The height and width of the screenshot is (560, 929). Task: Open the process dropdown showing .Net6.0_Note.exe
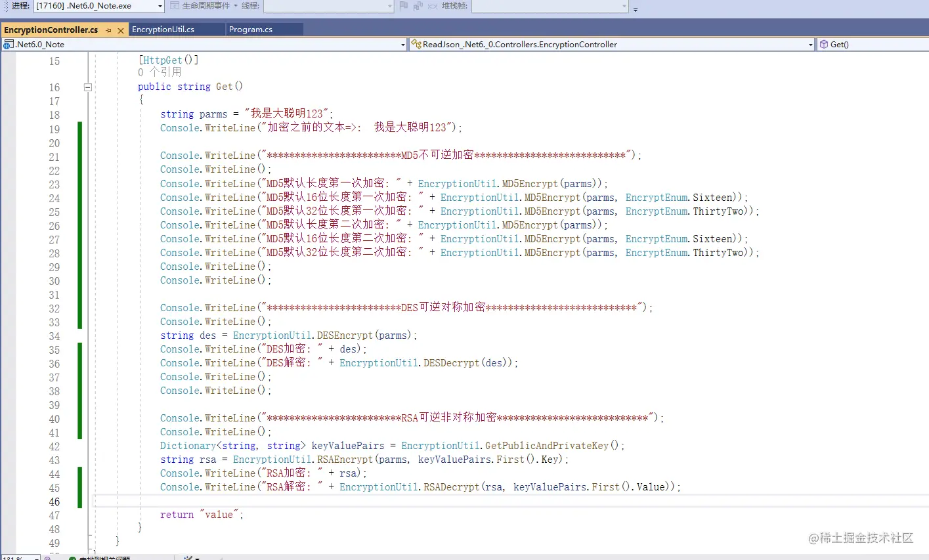click(x=98, y=6)
